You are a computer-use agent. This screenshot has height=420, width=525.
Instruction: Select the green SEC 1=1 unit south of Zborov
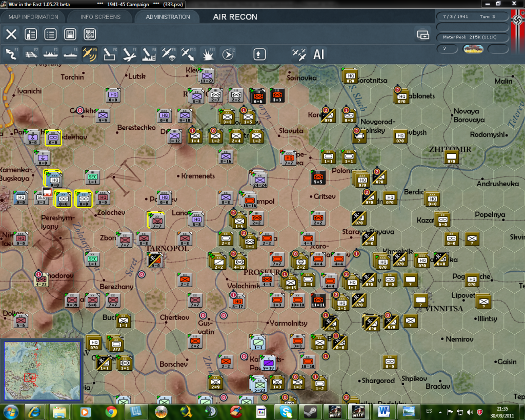click(x=92, y=259)
